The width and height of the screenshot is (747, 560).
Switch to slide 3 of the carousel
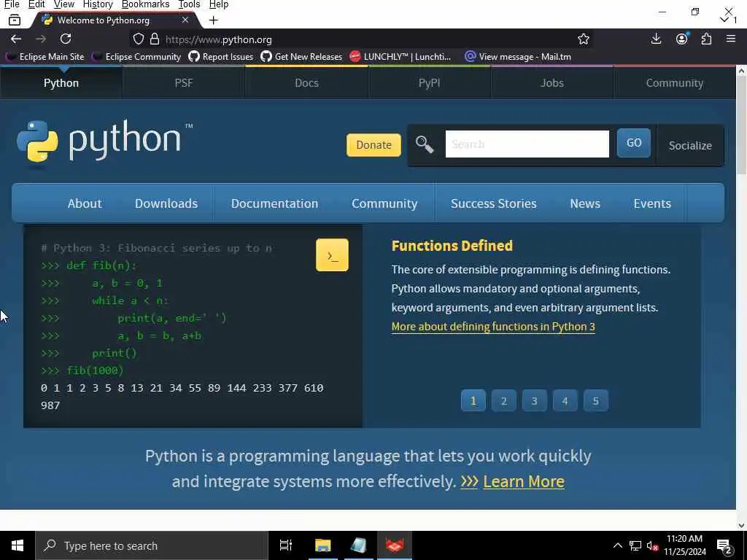(x=534, y=401)
